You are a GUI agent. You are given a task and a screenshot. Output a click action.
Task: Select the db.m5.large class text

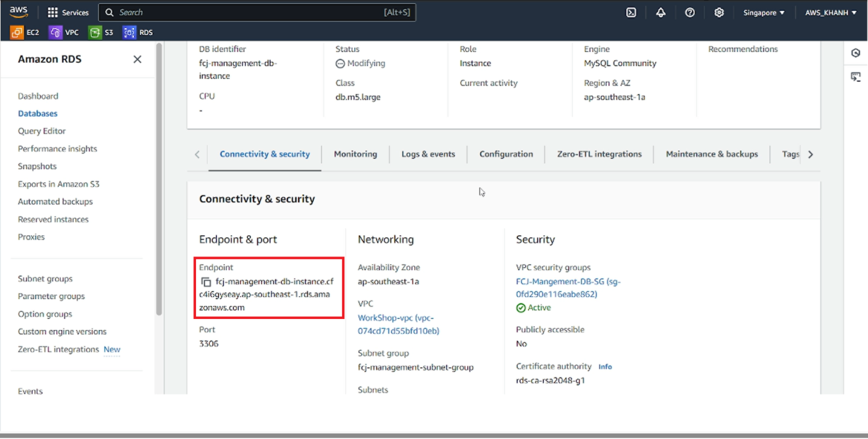[358, 97]
